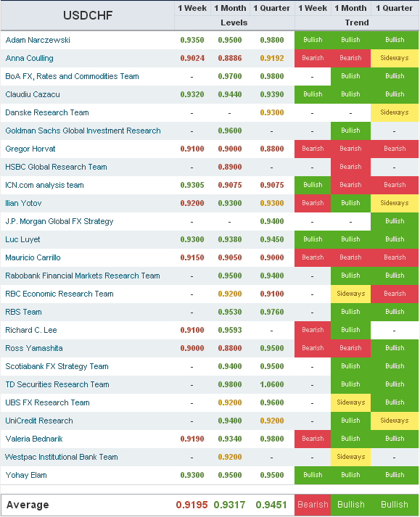
Task: Select Average 1 Week level 0.9195
Action: 192,505
